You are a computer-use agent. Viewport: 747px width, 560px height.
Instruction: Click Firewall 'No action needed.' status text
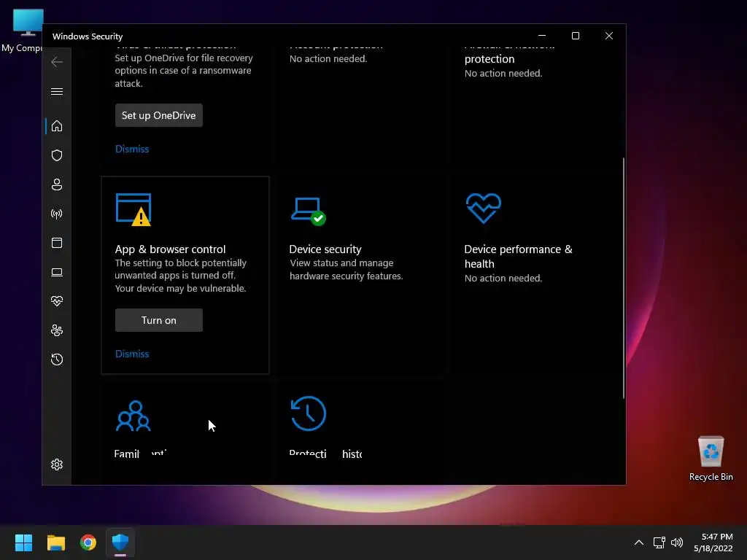click(503, 74)
